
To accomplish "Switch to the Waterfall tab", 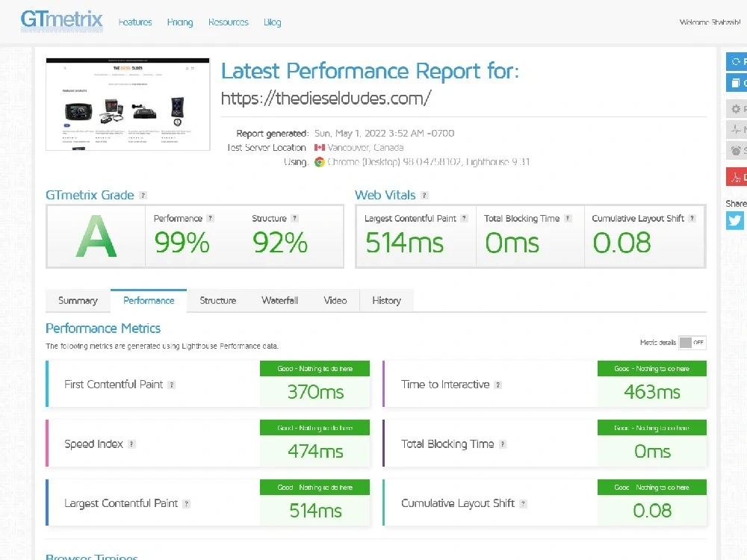I will click(279, 300).
